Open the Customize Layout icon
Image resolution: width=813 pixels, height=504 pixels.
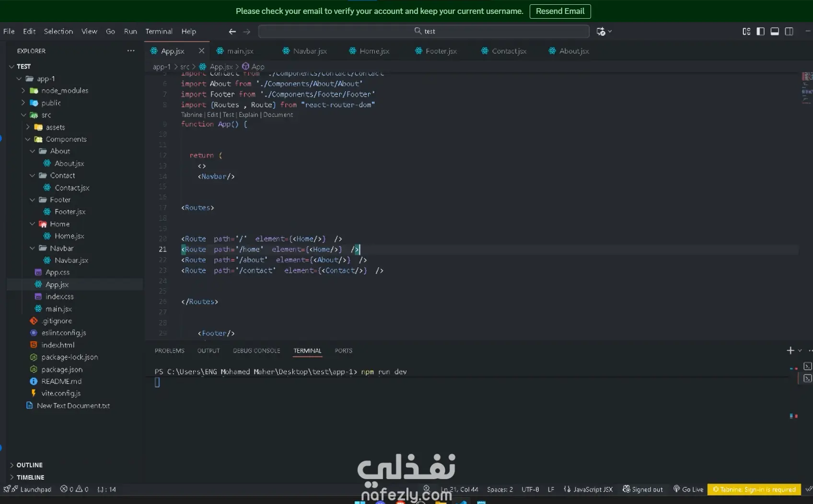(746, 31)
